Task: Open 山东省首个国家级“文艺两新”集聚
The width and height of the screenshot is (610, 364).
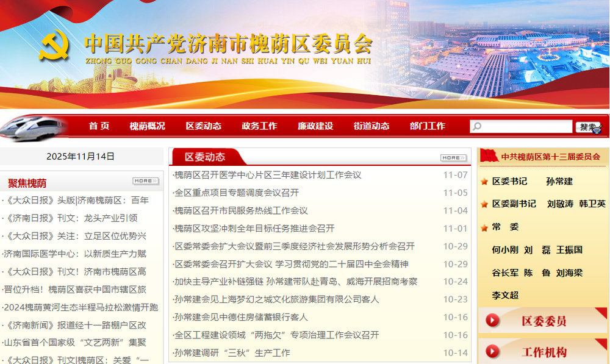Action: tap(74, 343)
